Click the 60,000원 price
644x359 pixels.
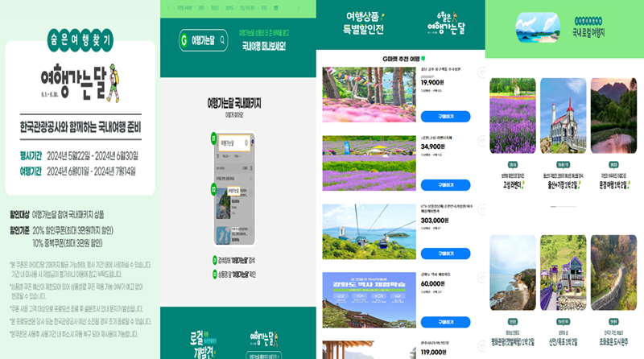click(433, 284)
